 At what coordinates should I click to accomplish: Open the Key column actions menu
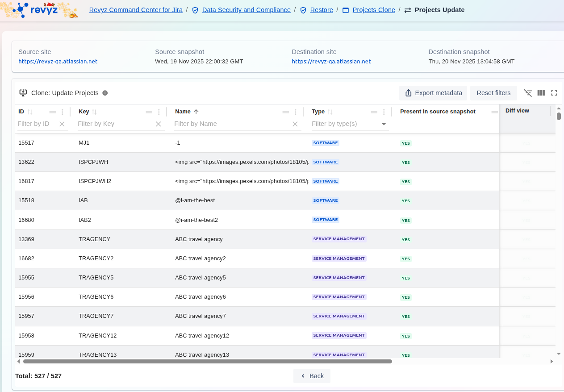[159, 112]
